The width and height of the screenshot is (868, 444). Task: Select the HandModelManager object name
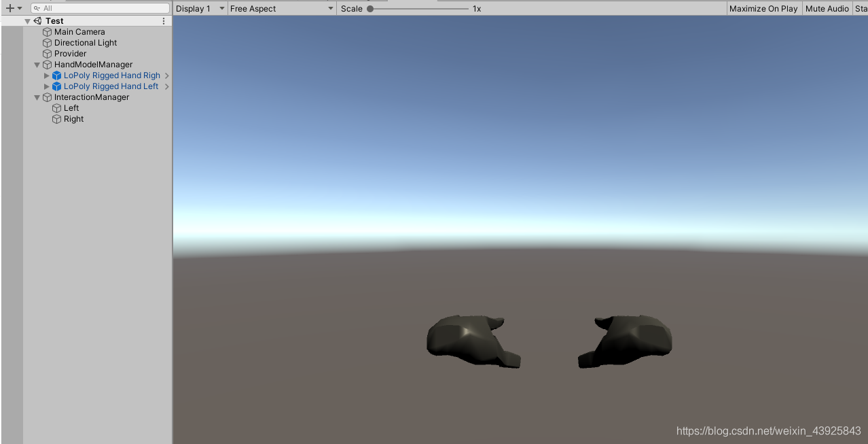94,65
